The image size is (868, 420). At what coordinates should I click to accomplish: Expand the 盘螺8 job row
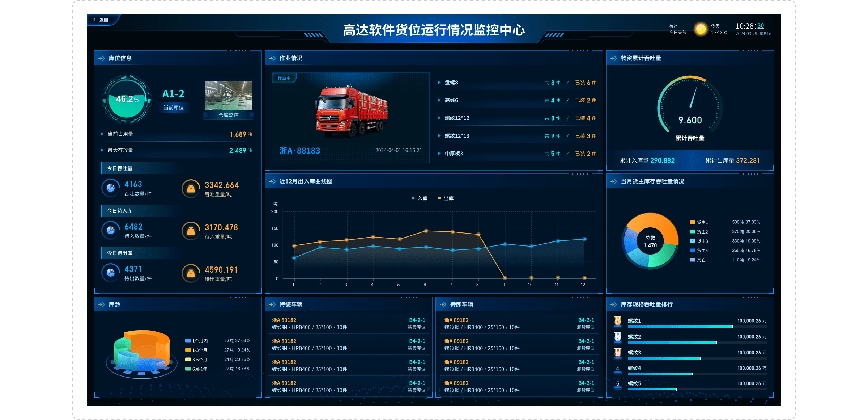point(439,83)
